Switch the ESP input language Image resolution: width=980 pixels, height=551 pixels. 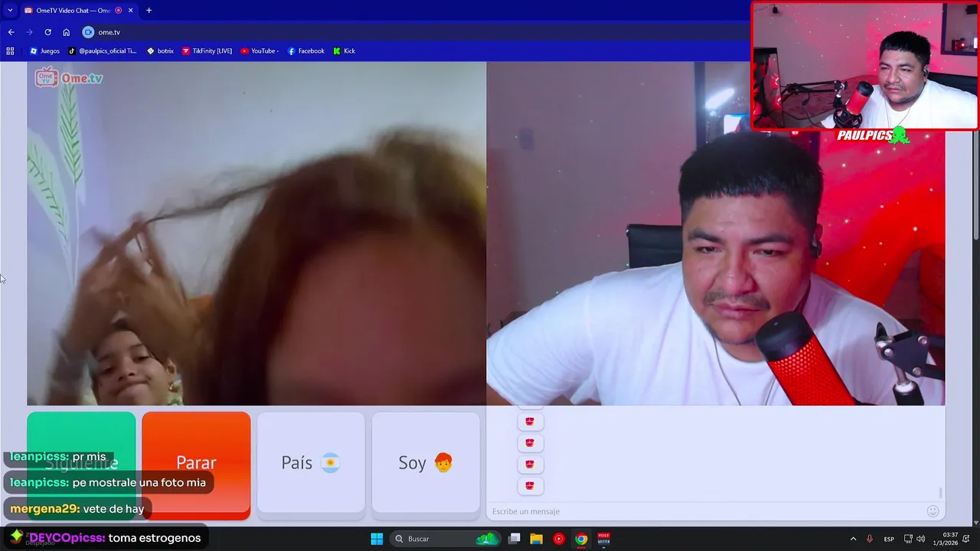pos(889,539)
